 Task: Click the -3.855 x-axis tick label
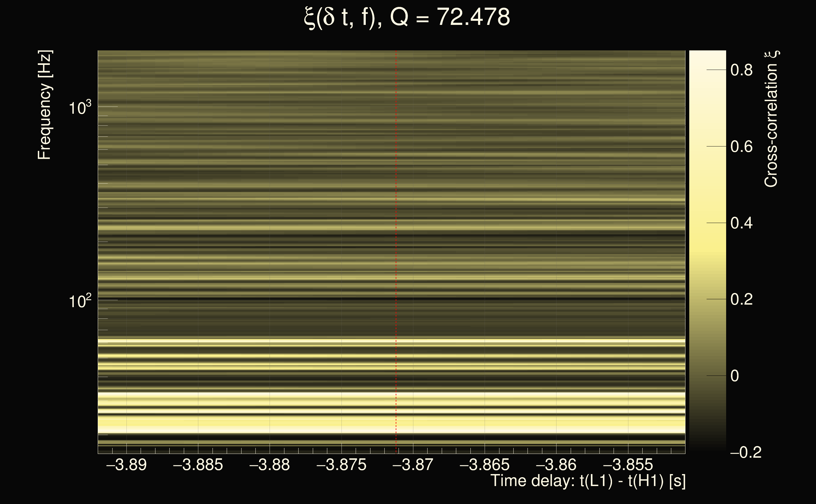tap(628, 465)
